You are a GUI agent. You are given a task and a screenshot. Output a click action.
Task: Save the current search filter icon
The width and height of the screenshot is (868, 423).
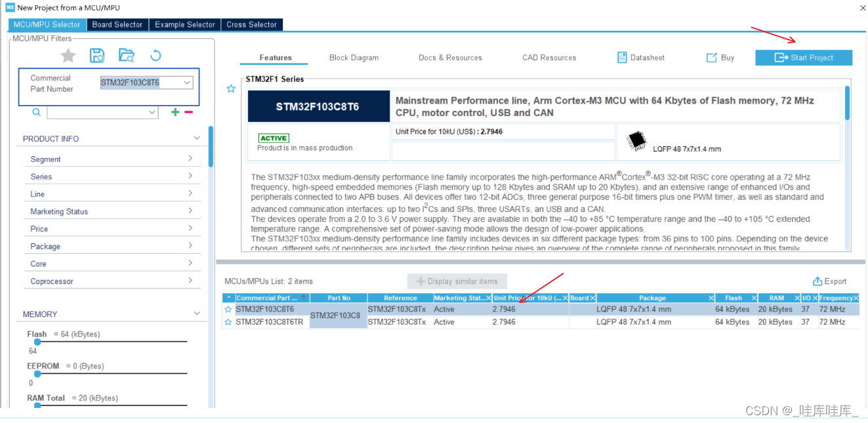click(97, 56)
